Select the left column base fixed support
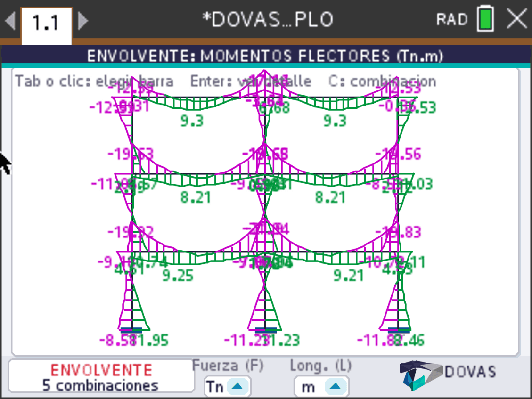 [131, 330]
